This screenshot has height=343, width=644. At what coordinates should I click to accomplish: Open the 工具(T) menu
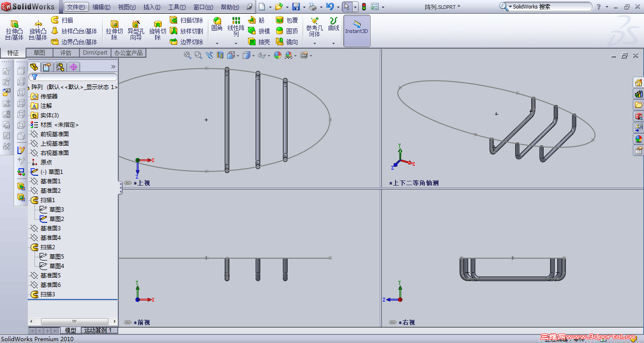tap(177, 7)
